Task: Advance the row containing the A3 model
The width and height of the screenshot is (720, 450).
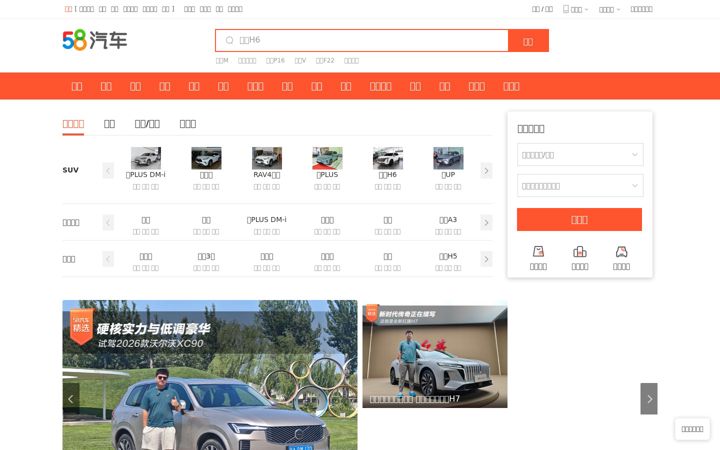Action: point(486,223)
